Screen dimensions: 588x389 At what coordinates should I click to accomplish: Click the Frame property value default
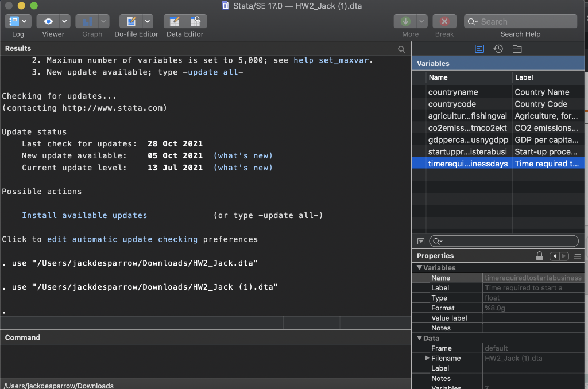click(x=533, y=348)
